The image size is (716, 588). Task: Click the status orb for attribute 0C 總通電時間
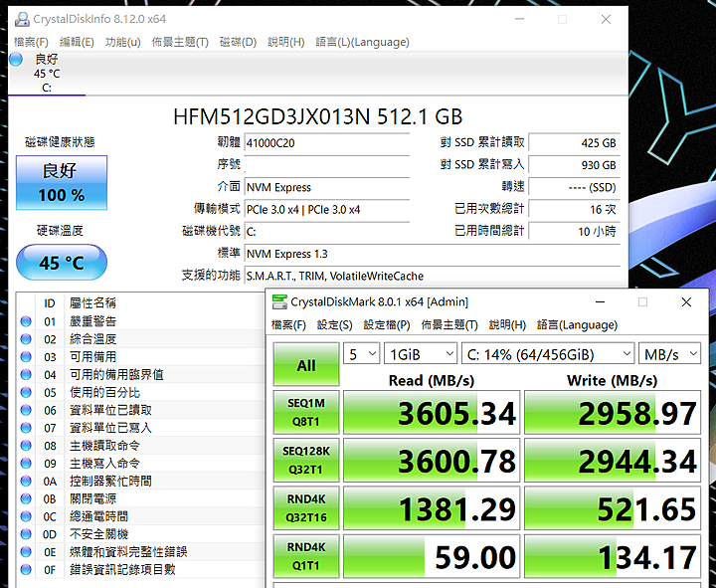click(26, 516)
